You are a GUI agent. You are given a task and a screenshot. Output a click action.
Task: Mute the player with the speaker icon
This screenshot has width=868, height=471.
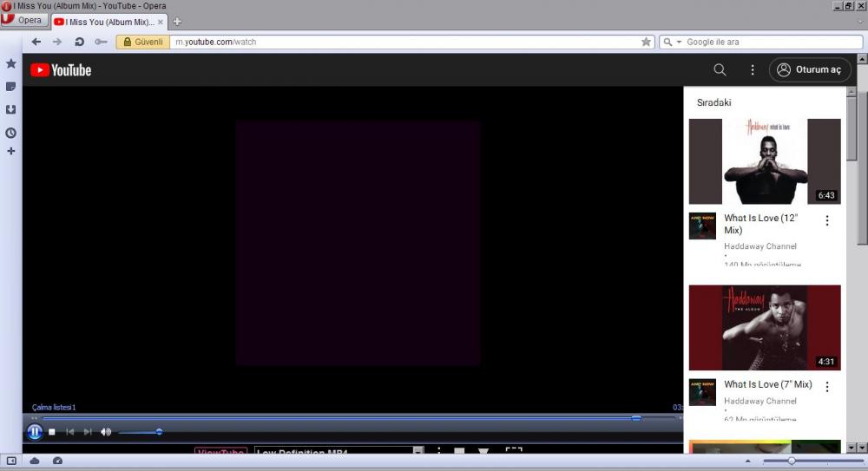[106, 432]
